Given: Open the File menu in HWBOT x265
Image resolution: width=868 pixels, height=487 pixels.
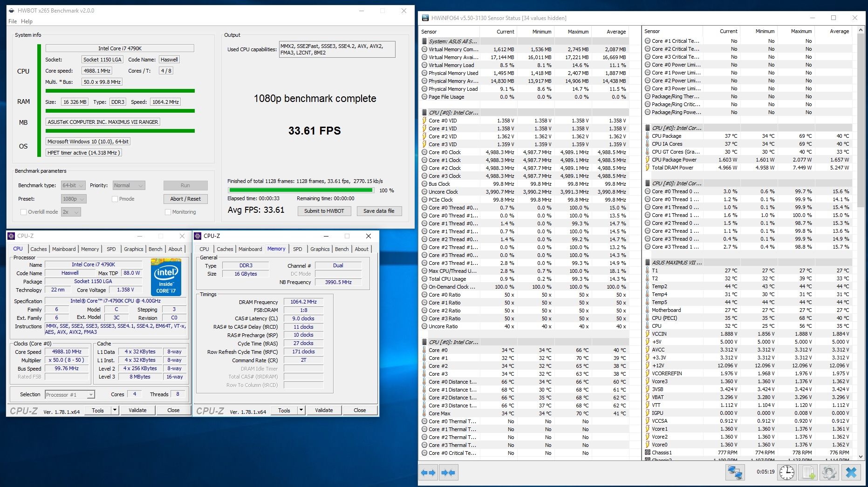Looking at the screenshot, I should [x=13, y=21].
